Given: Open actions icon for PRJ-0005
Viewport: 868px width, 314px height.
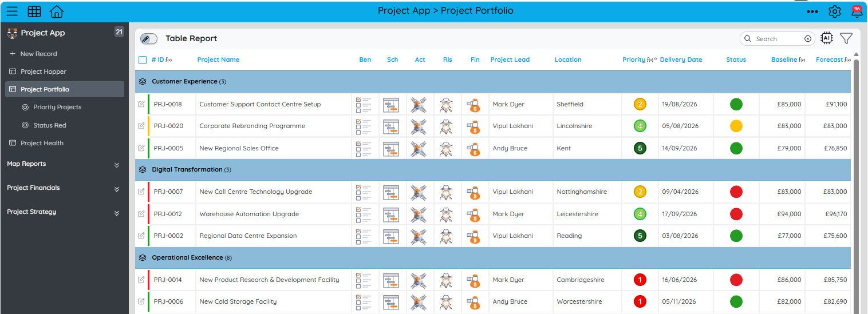Looking at the screenshot, I should pyautogui.click(x=419, y=149).
